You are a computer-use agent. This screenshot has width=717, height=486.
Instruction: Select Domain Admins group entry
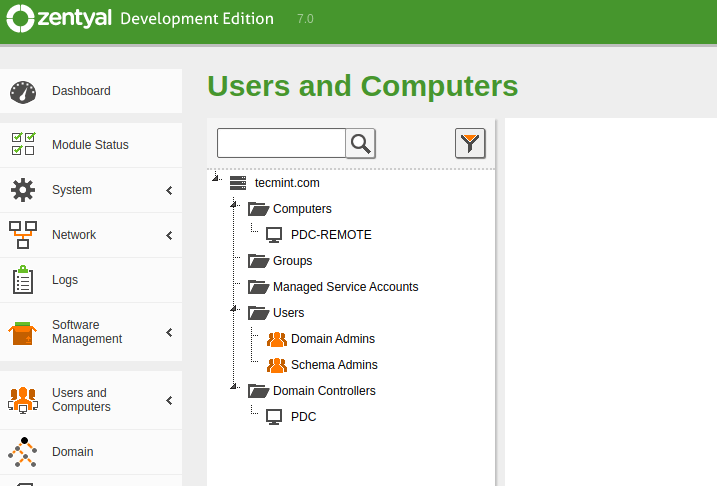[333, 339]
